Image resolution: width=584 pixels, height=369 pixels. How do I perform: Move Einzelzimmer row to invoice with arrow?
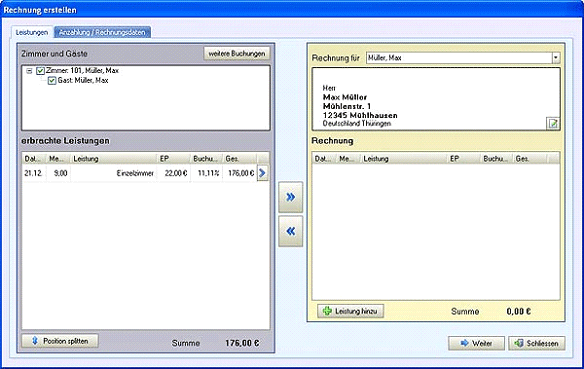point(263,173)
